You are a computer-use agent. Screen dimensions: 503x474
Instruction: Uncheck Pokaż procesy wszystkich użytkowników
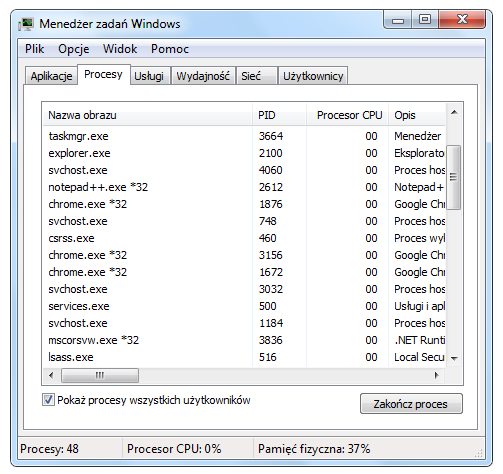coord(48,399)
